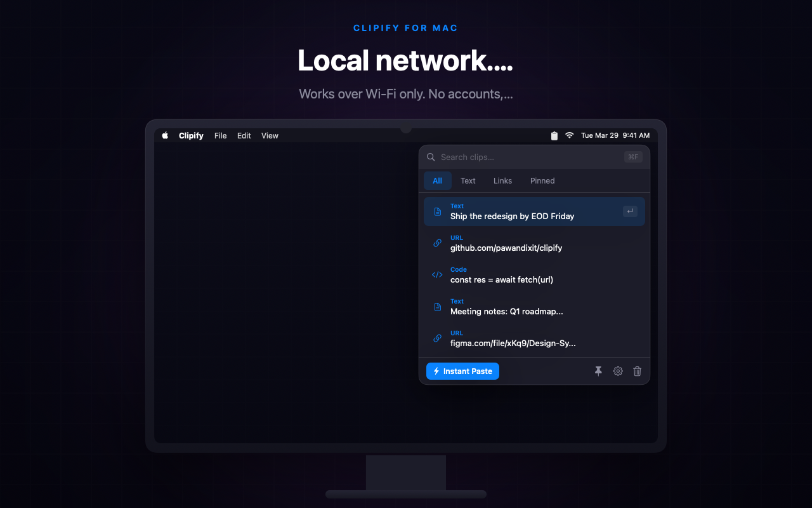Viewport: 812px width, 508px height.
Task: Switch to the Pinned filter tab
Action: (542, 181)
